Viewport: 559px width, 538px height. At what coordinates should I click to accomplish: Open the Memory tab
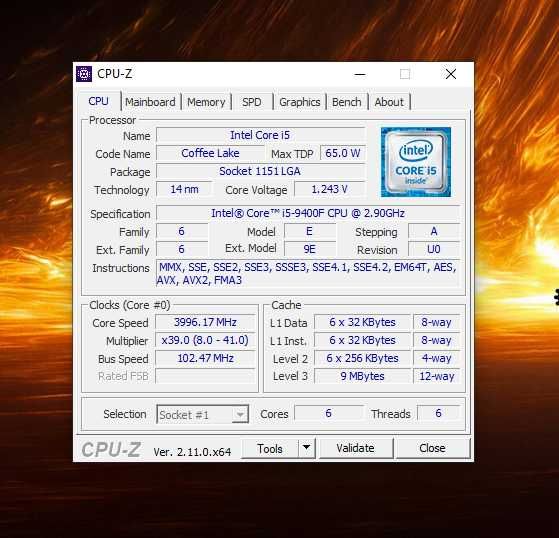tap(206, 102)
